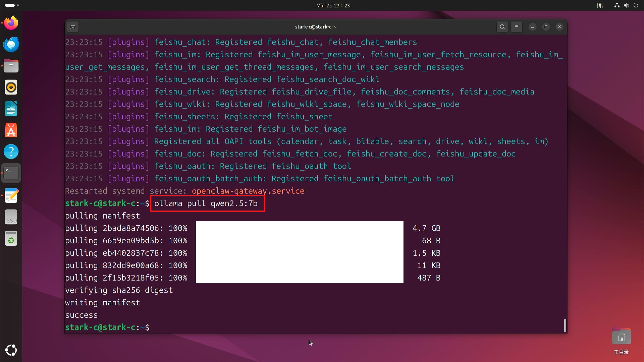
Task: Open the Files manager icon
Action: (11, 66)
